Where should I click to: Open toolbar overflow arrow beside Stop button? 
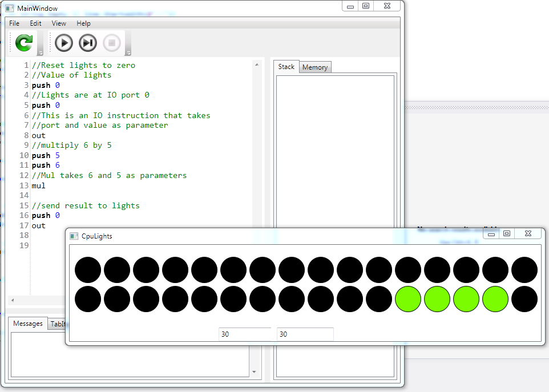click(128, 53)
